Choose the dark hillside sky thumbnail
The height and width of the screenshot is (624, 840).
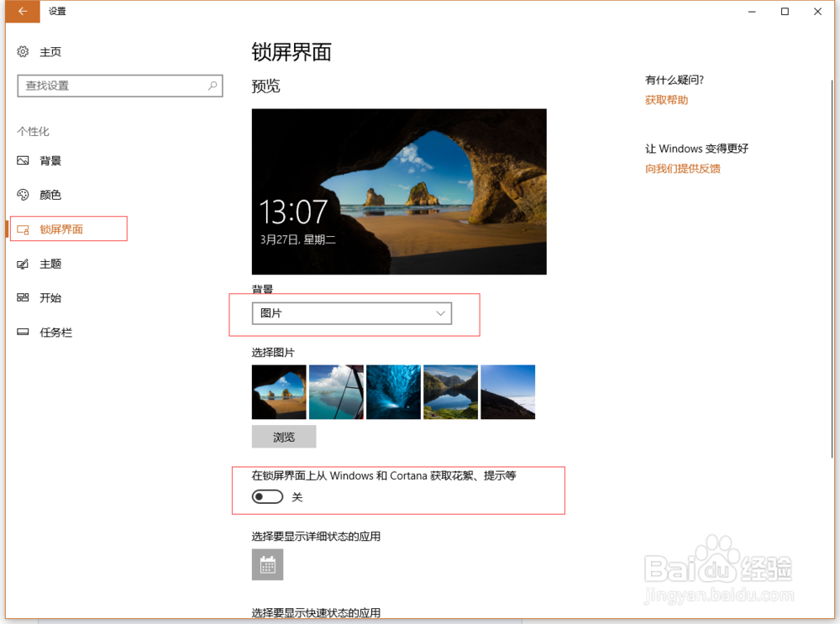coord(508,392)
